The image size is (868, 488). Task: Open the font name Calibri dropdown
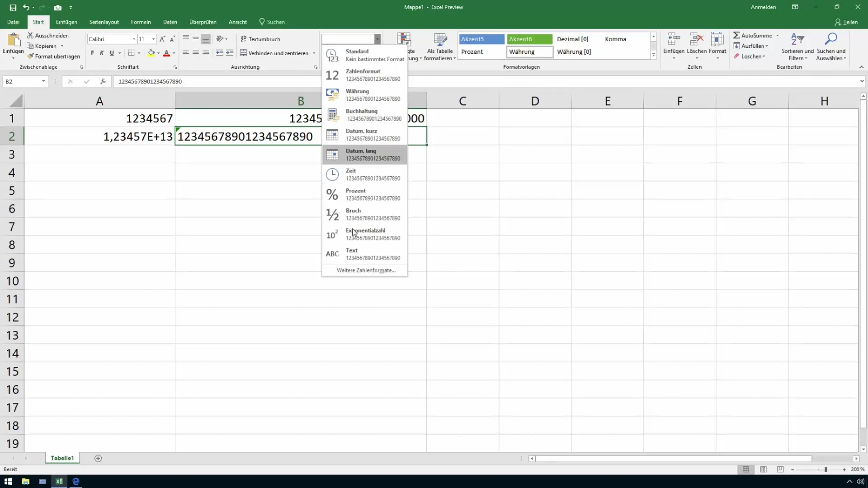tap(134, 39)
